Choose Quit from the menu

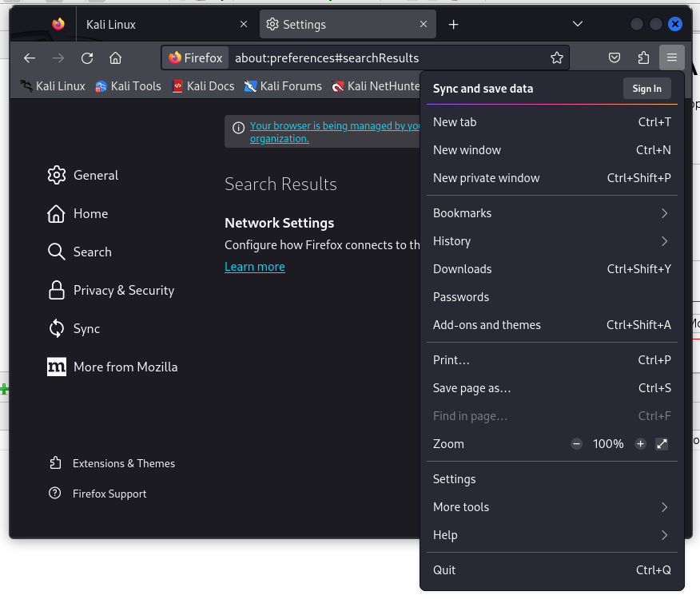pos(552,570)
